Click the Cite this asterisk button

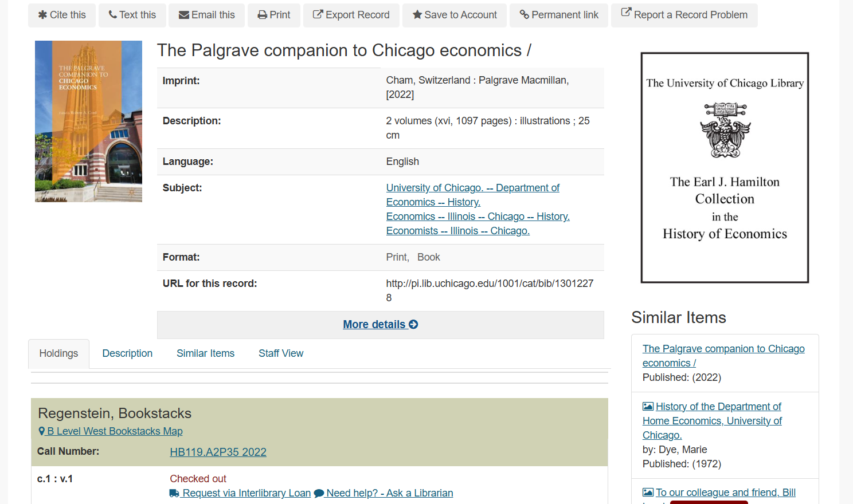62,15
